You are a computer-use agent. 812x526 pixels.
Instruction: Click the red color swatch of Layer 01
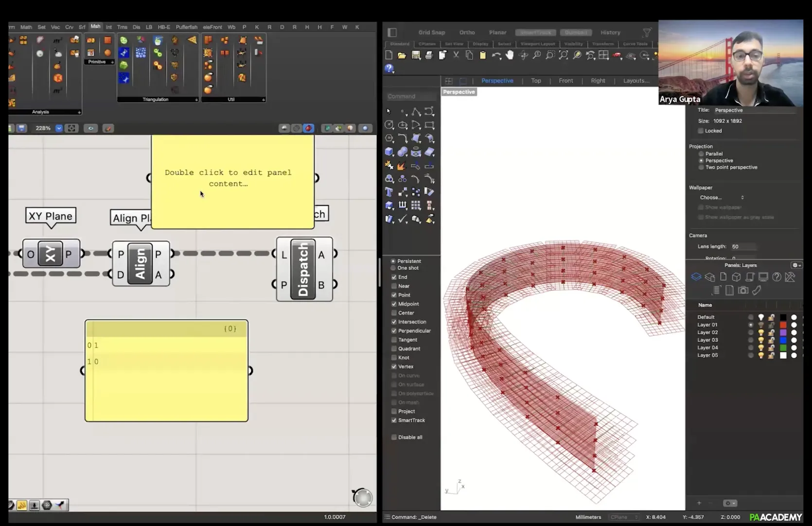click(783, 325)
